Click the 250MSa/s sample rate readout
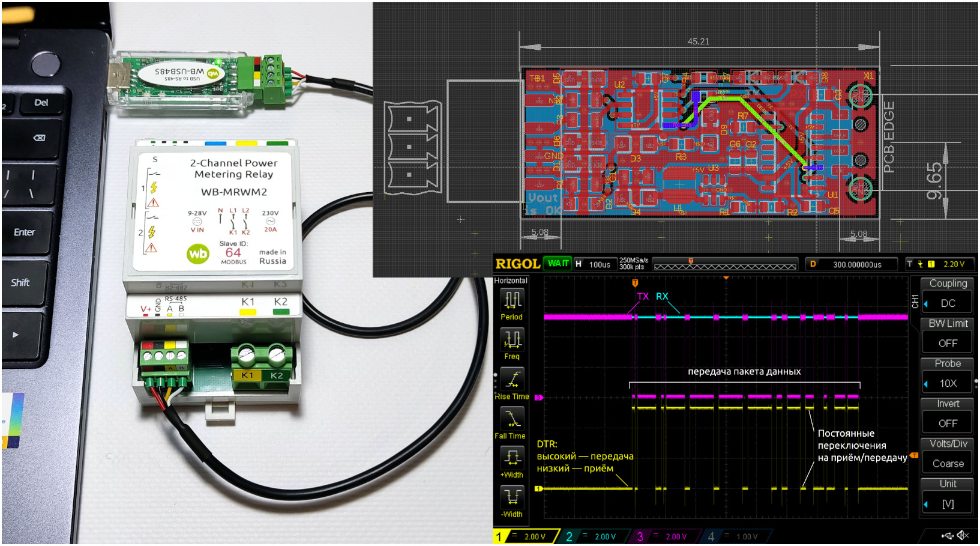 pyautogui.click(x=634, y=261)
